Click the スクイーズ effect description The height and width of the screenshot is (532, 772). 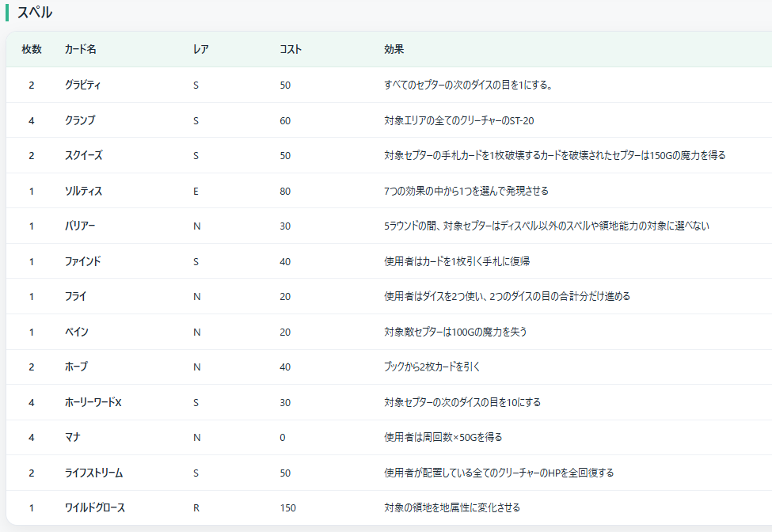click(555, 155)
